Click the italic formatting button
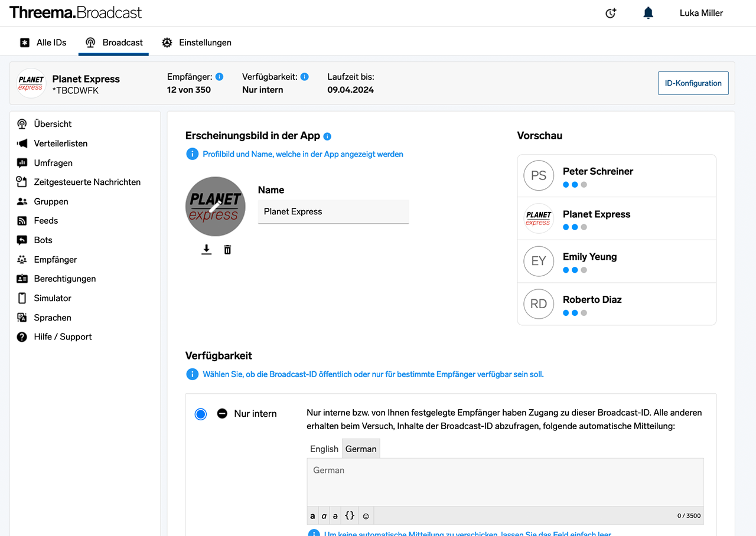This screenshot has width=756, height=536. pyautogui.click(x=324, y=515)
